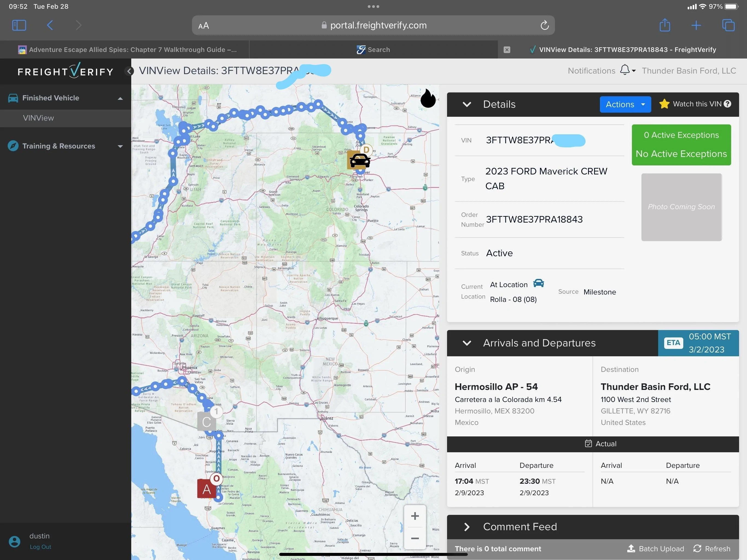Refresh the comment feed
Viewport: 747px width, 560px height.
click(711, 549)
